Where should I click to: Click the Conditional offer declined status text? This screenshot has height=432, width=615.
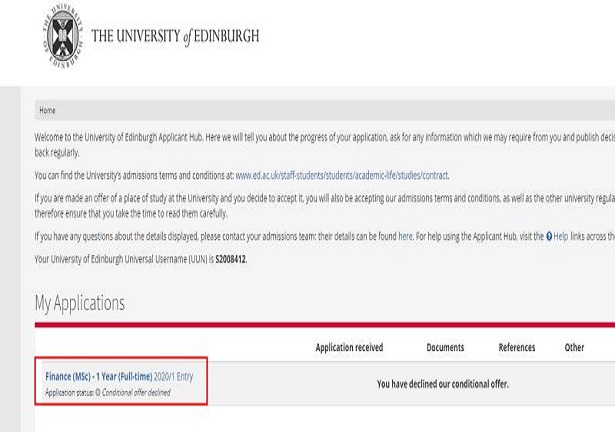pos(136,392)
